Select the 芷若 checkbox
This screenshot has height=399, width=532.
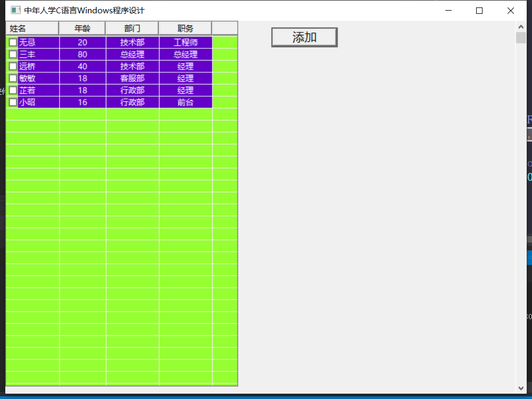point(13,90)
